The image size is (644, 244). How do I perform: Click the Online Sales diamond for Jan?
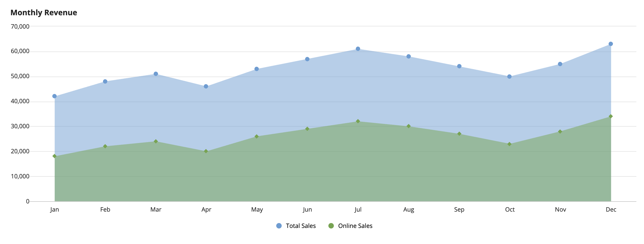54,156
